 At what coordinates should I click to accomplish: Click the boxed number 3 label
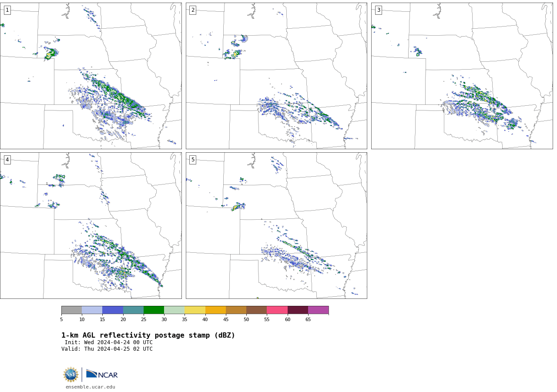click(378, 10)
